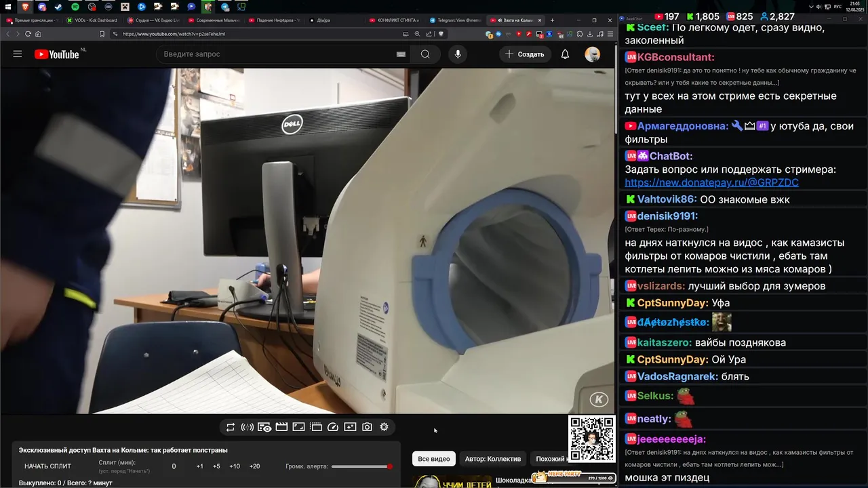Go to browser home page
868x488 pixels.
pos(38,34)
